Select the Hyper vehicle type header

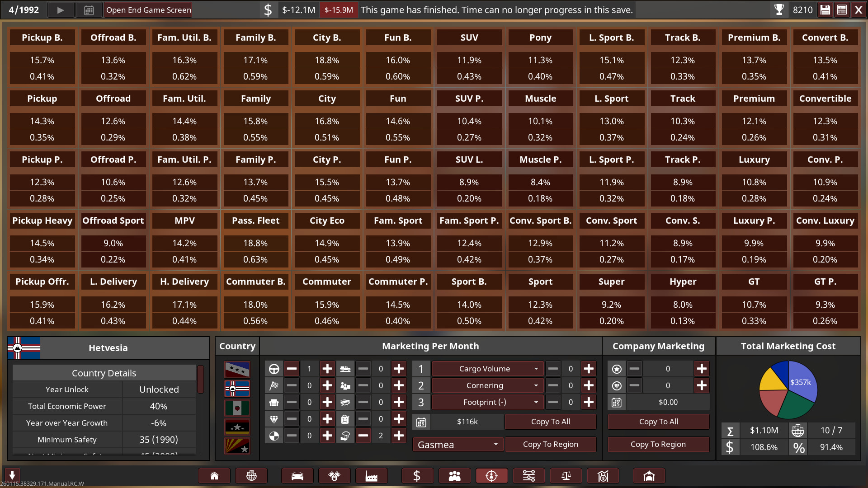click(683, 282)
